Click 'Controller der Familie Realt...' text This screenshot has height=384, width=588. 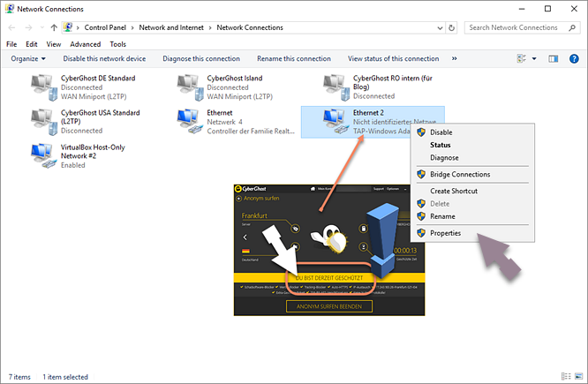click(251, 131)
